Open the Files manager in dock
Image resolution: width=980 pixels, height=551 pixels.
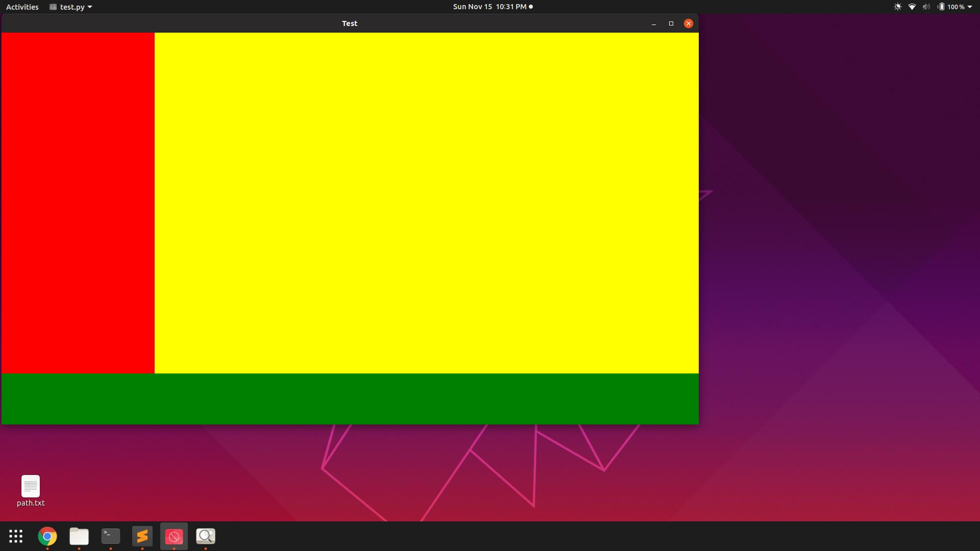point(79,536)
